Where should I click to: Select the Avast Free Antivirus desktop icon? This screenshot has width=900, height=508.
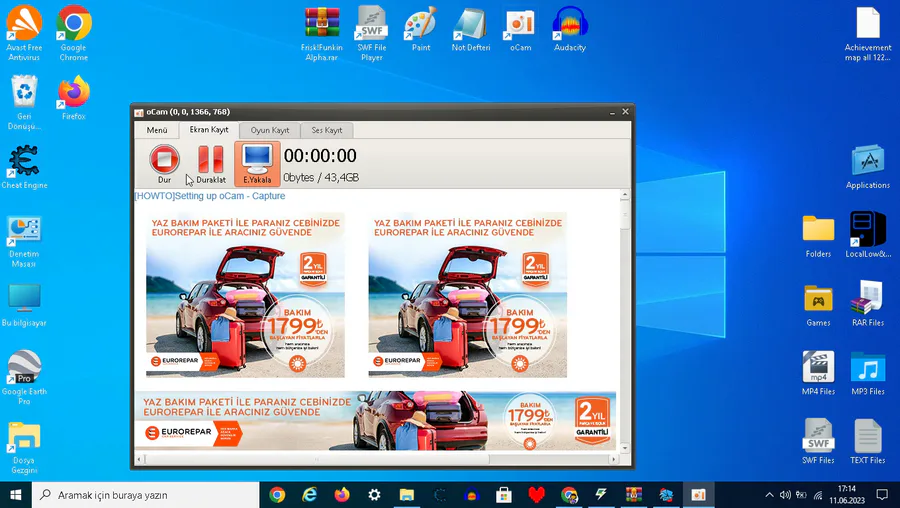[x=24, y=33]
